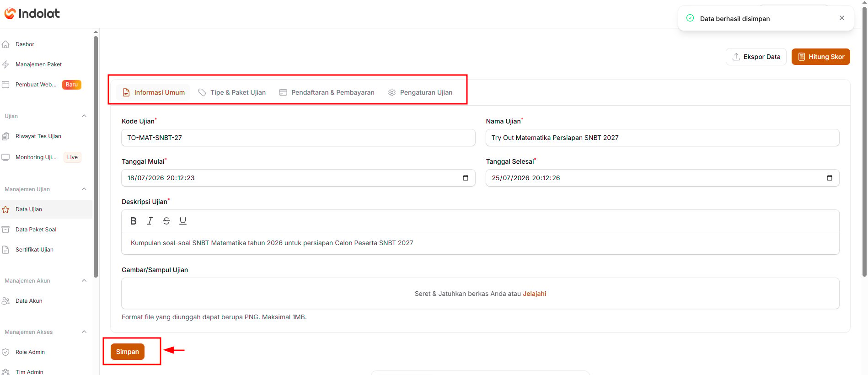868x375 pixels.
Task: Click Data Ujian star icon
Action: point(5,209)
